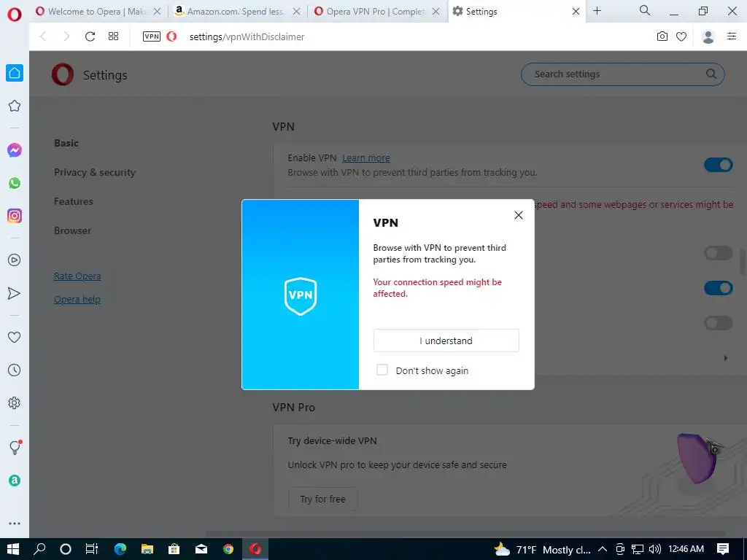
Task: Click the address bar URL field
Action: [x=247, y=36]
